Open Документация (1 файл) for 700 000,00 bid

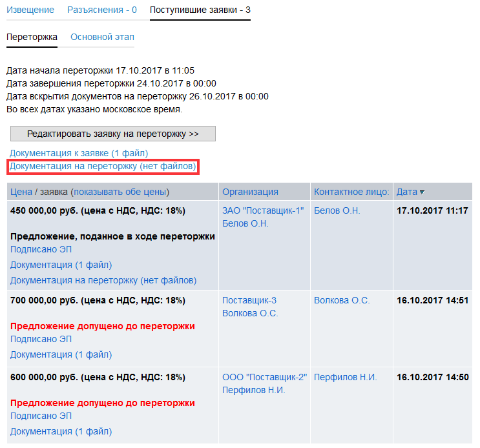tap(61, 354)
